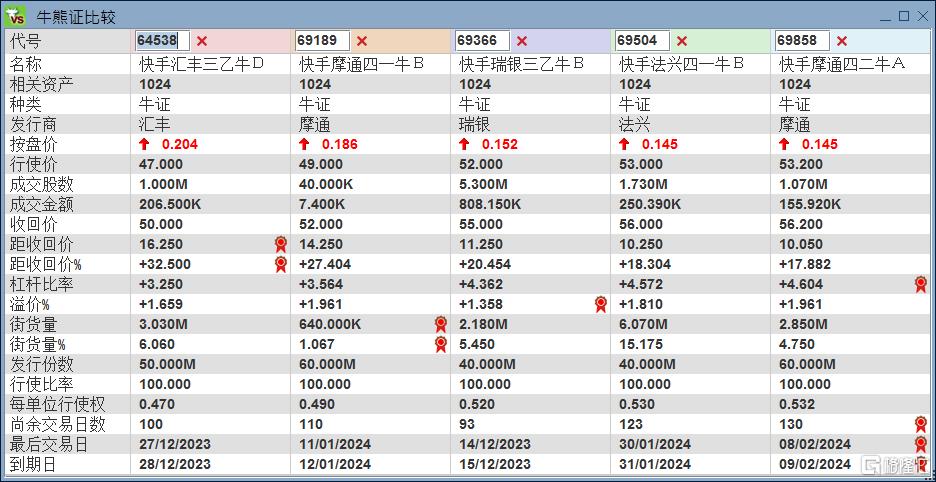Click the code input field containing 69366
The height and width of the screenshot is (482, 936).
click(482, 41)
